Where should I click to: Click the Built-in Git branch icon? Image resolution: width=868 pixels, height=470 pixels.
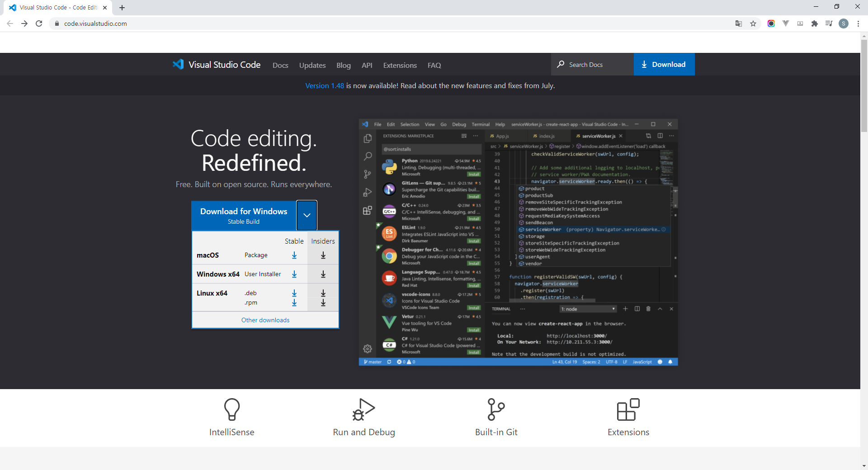tap(496, 409)
